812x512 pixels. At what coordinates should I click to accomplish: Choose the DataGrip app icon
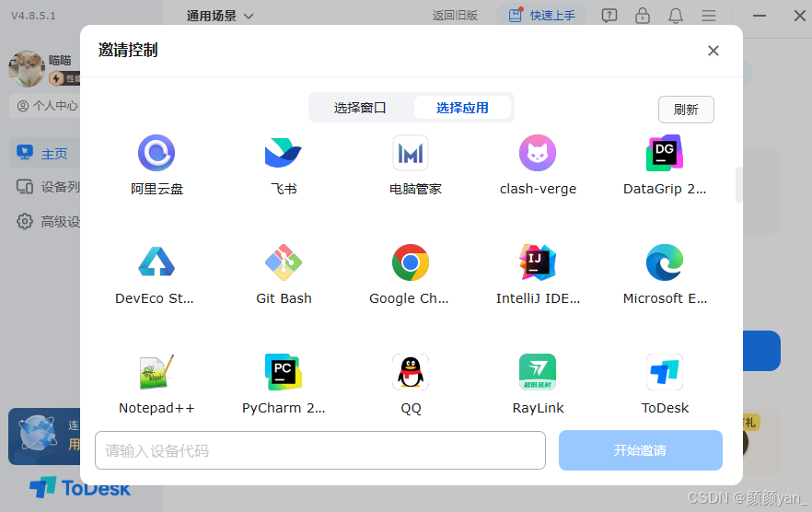(x=665, y=153)
